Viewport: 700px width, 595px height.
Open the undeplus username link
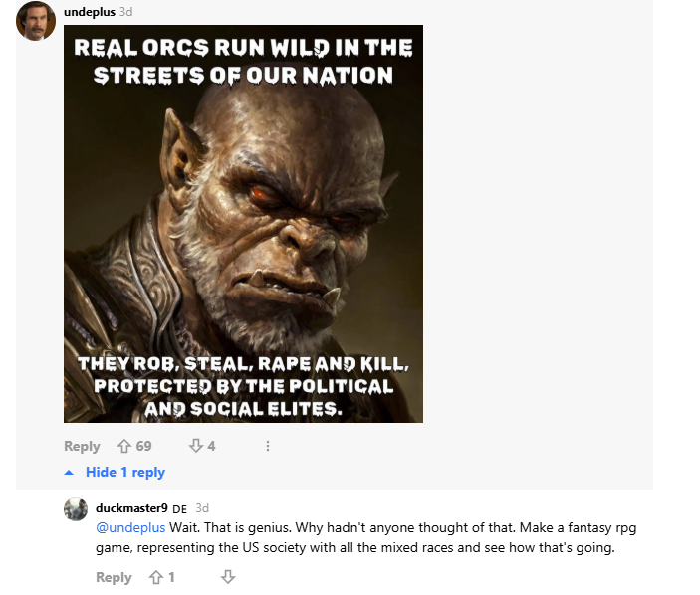click(x=90, y=12)
